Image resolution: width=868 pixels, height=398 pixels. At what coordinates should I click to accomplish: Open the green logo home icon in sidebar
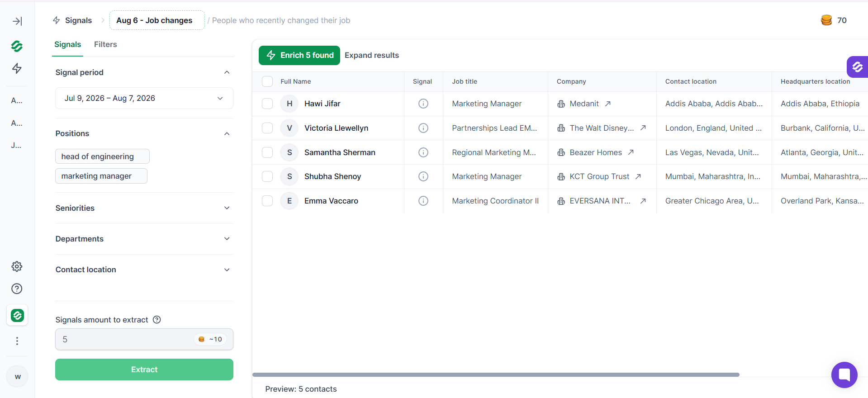[x=17, y=46]
